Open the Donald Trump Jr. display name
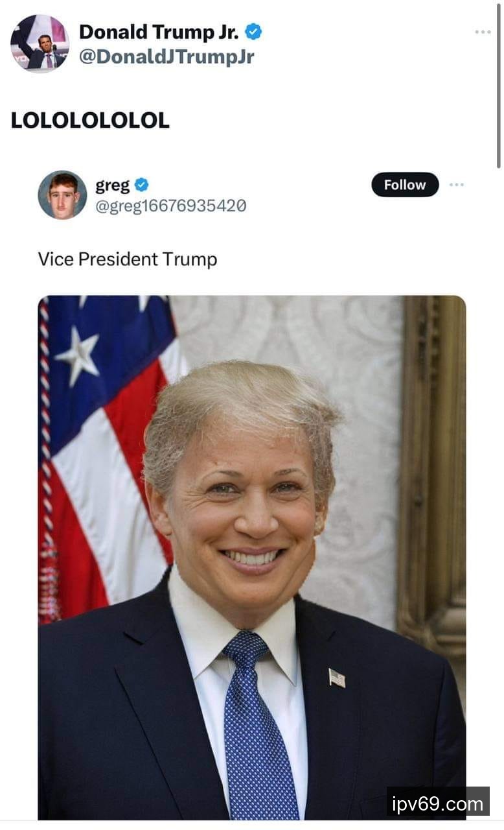Image resolution: width=504 pixels, height=830 pixels. coord(159,32)
